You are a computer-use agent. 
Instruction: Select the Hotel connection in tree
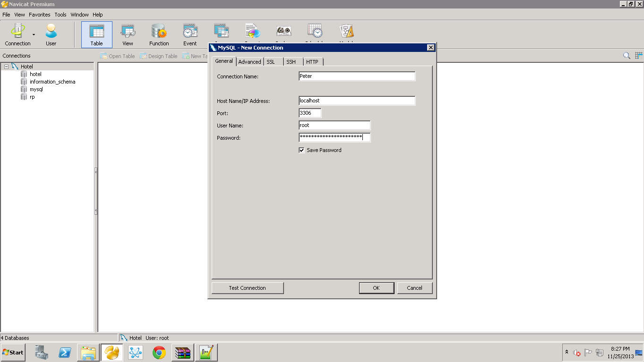click(x=27, y=67)
